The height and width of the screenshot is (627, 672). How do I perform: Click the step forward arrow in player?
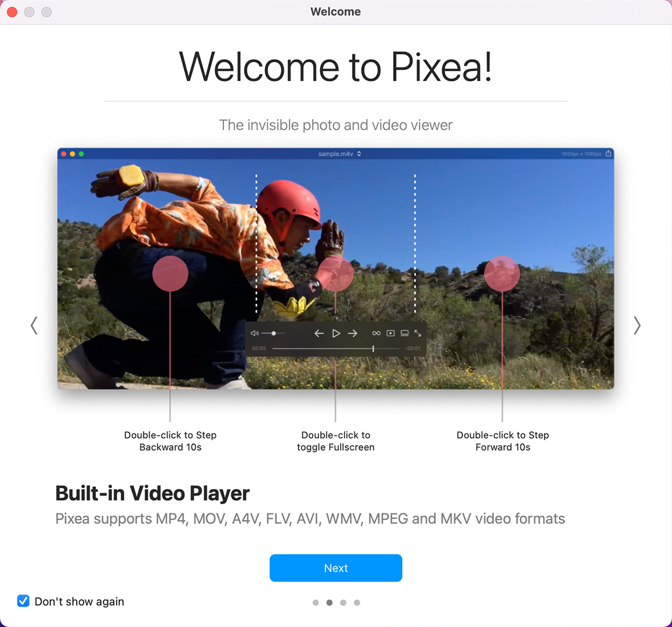coord(353,333)
